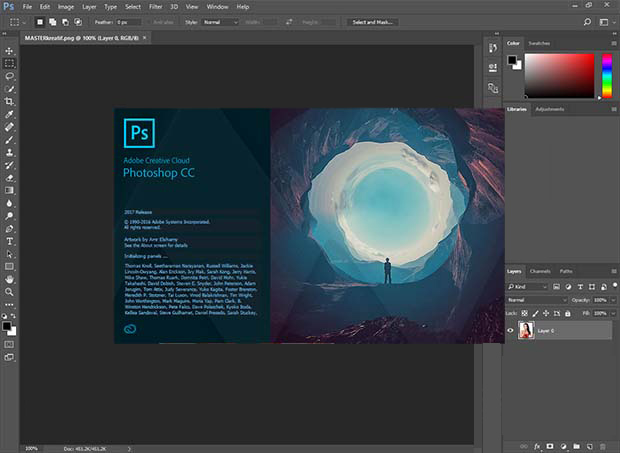Add a layer mask button
Image resolution: width=620 pixels, height=453 pixels.
[550, 446]
